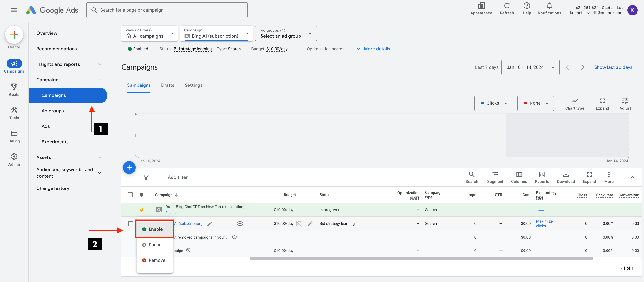The image size is (644, 282).
Task: Open the Adjust chart settings icon
Action: [x=625, y=101]
